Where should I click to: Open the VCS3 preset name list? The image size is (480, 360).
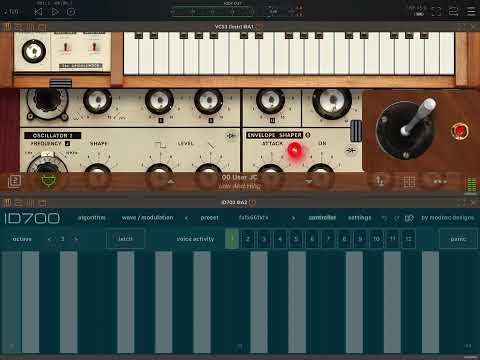pyautogui.click(x=239, y=182)
